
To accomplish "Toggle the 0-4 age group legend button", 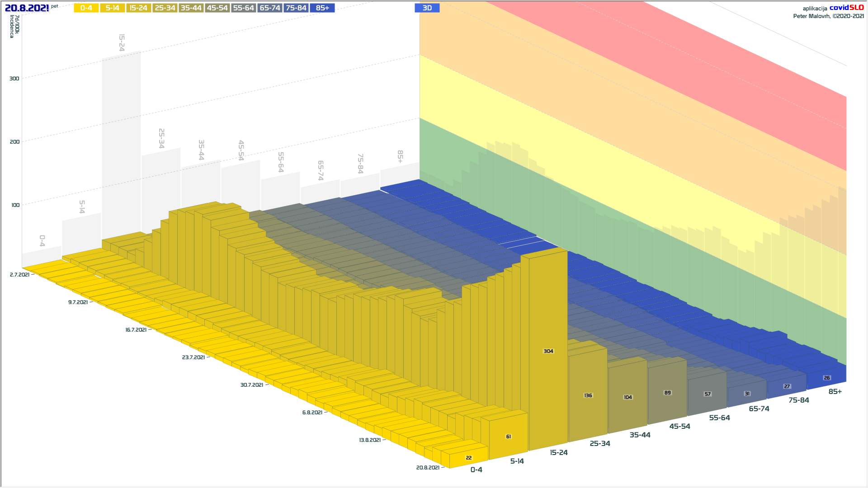I will [86, 8].
